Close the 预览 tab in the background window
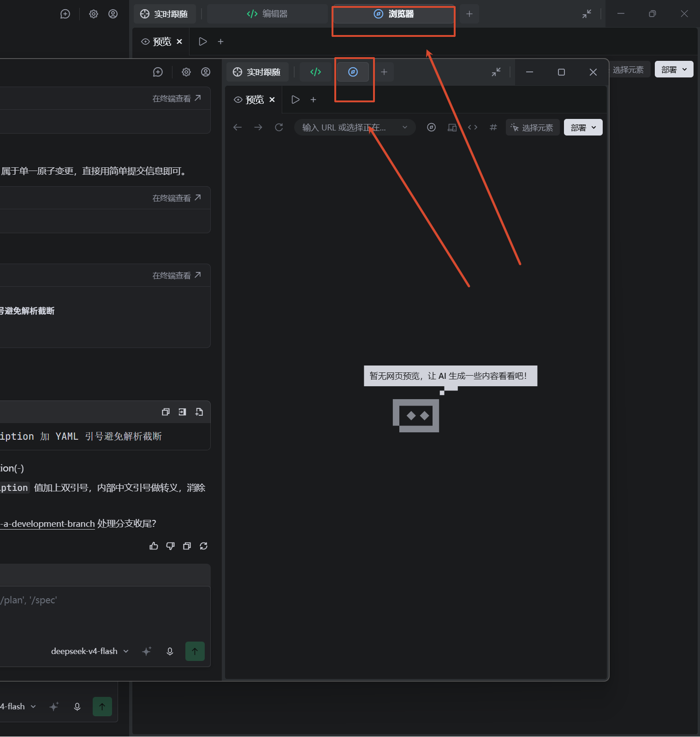700x737 pixels. [179, 41]
